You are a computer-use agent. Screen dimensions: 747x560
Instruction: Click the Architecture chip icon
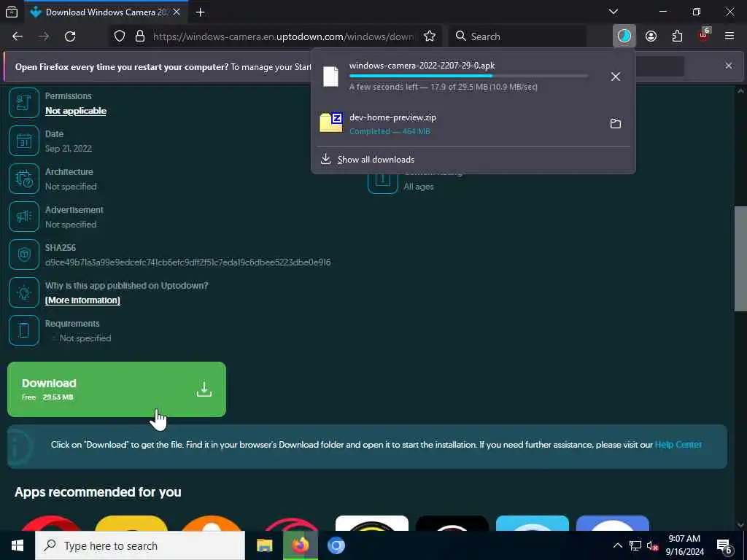(x=24, y=179)
